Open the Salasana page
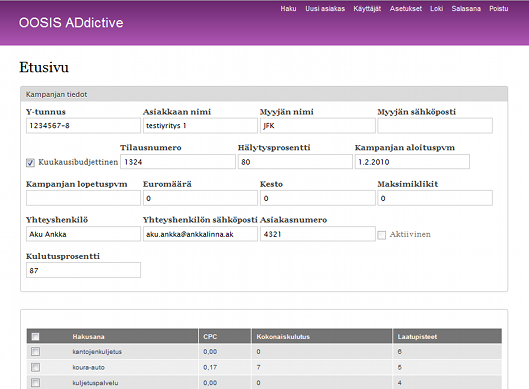Viewport: 529px width, 389px height. pyautogui.click(x=466, y=9)
